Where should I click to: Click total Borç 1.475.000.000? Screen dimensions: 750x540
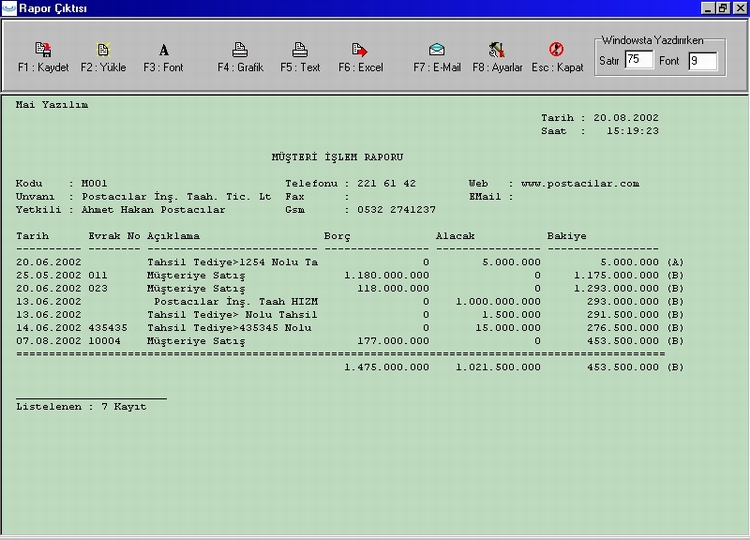(x=386, y=367)
